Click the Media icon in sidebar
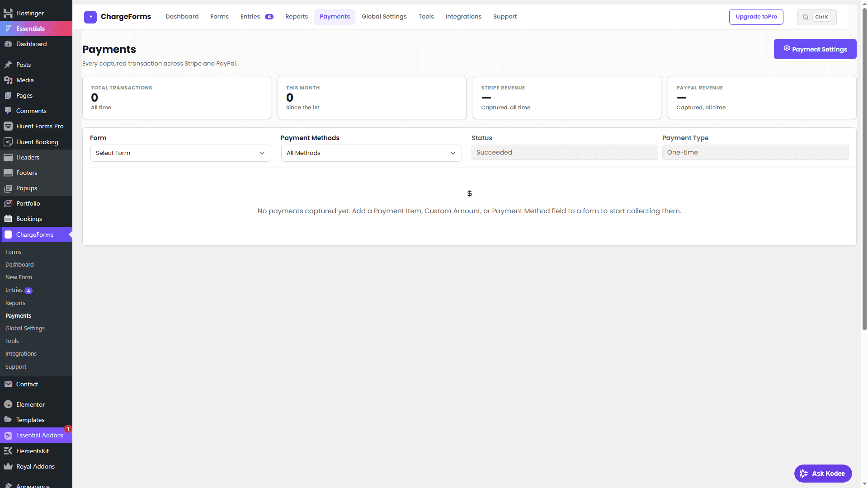This screenshot has height=488, width=868. 8,80
